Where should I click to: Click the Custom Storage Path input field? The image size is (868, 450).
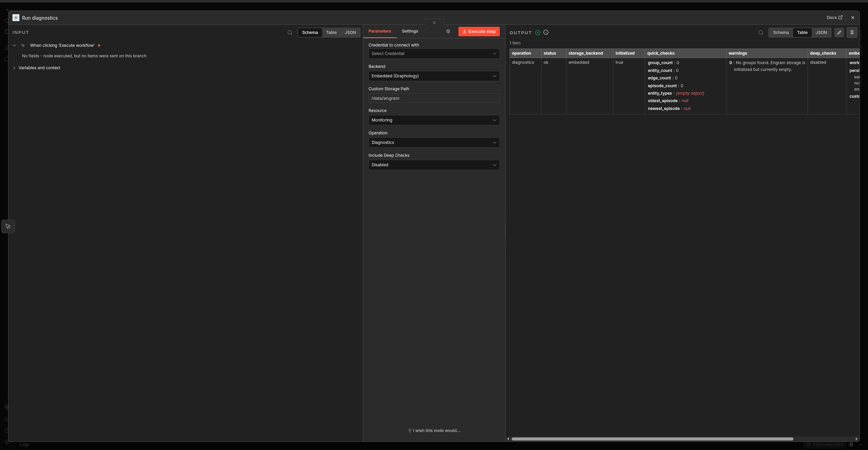434,98
